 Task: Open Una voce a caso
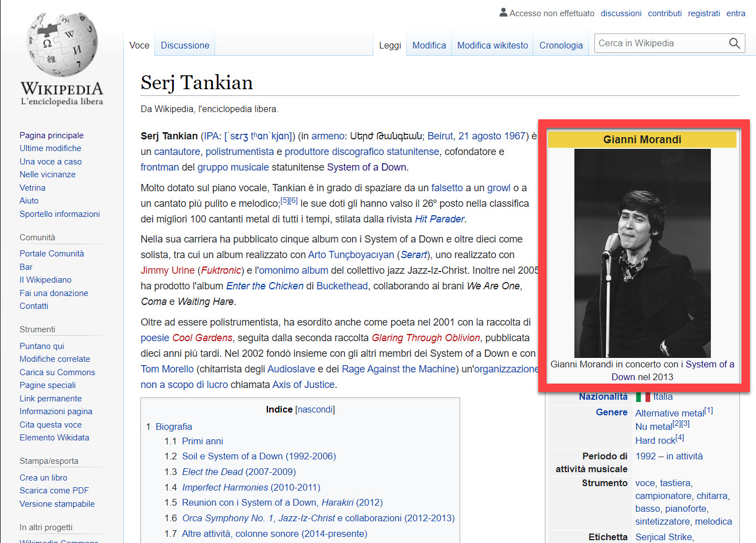click(51, 162)
